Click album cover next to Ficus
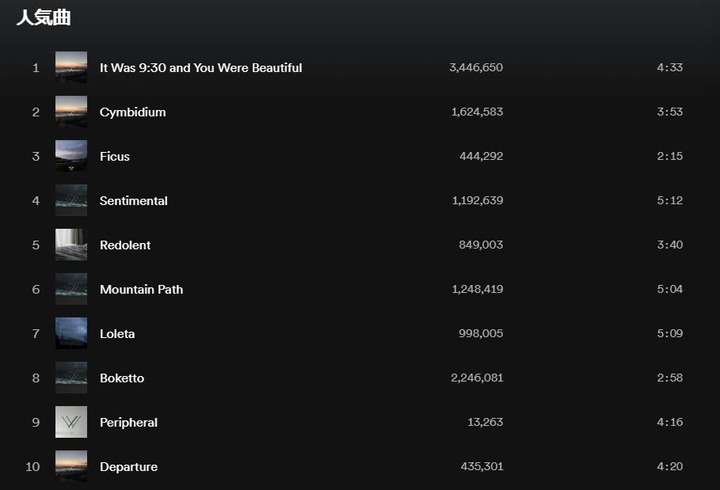Image resolution: width=720 pixels, height=490 pixels. coord(71,156)
